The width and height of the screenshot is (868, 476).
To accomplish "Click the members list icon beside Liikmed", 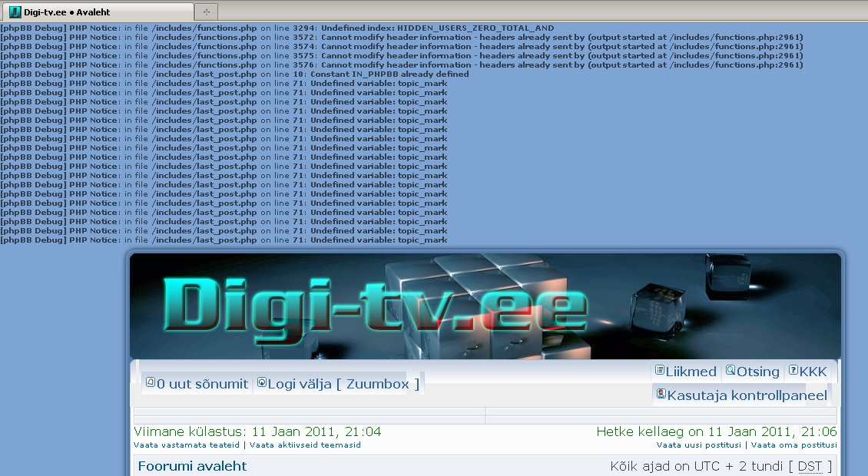I will 659,370.
